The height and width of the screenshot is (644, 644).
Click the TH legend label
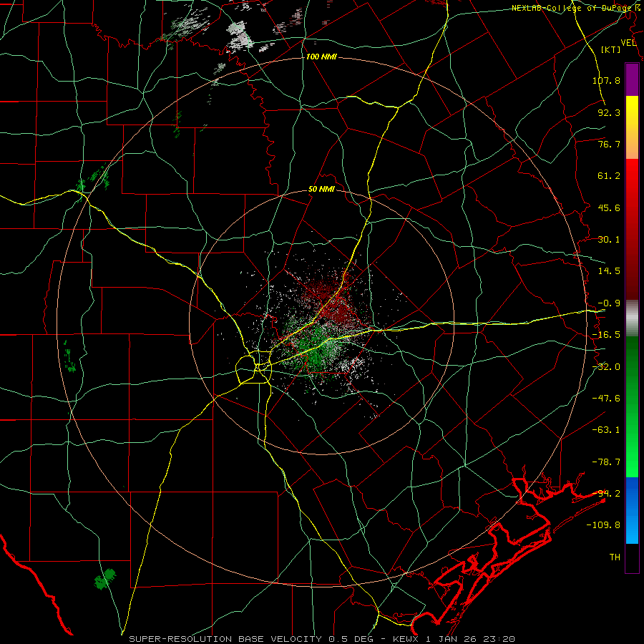point(615,557)
